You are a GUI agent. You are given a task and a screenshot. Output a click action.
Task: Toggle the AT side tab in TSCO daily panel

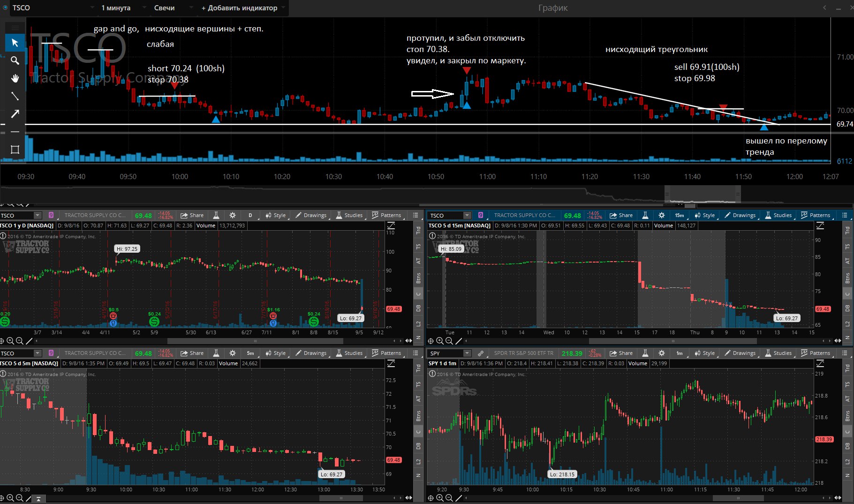click(x=418, y=261)
